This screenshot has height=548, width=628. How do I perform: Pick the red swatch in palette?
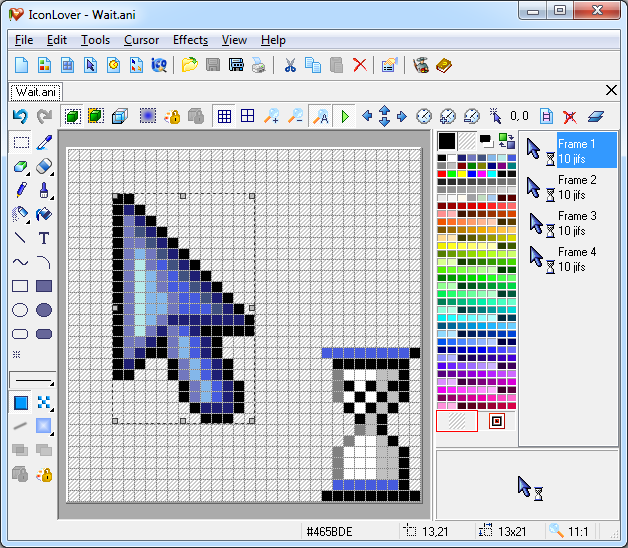441,174
